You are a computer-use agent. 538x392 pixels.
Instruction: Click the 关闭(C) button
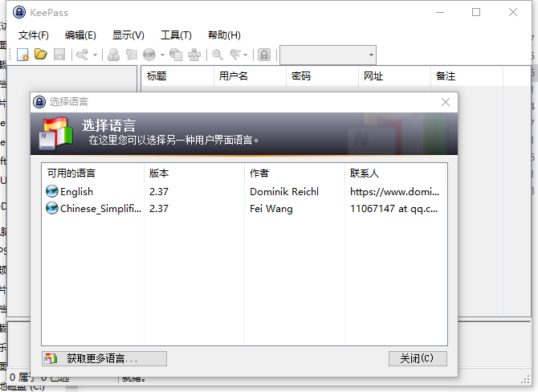[418, 359]
